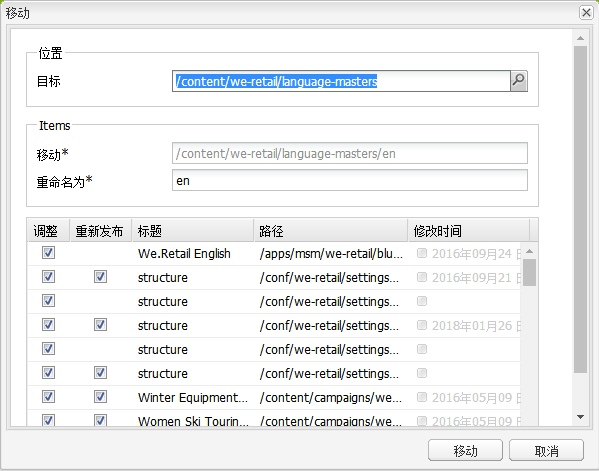Toggle modified checkbox in Winter Equipment row
599x471 pixels.
coord(422,397)
